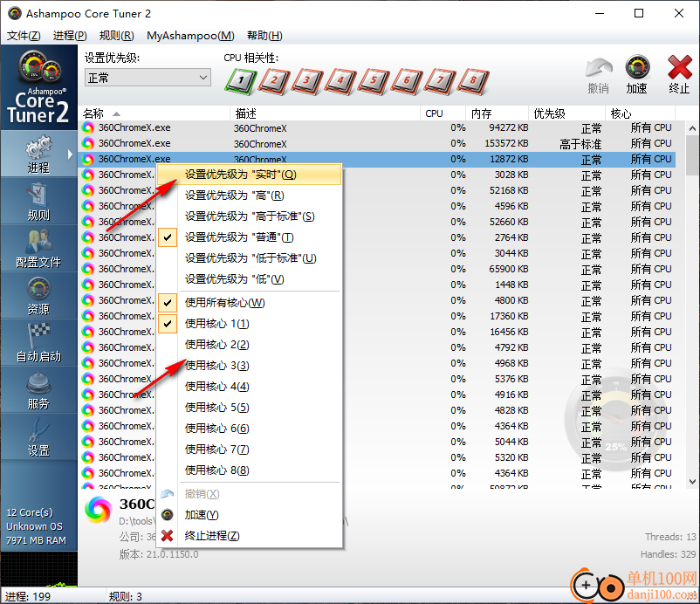Click the 进程: 199 status bar entry
700x604 pixels.
click(x=28, y=596)
